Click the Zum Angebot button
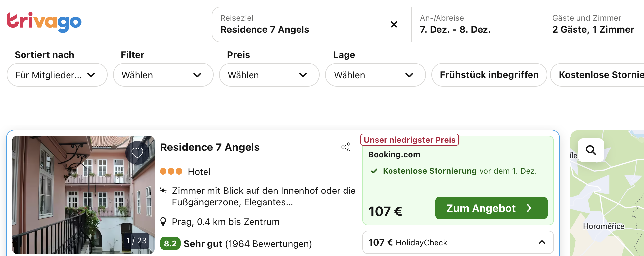 click(491, 208)
